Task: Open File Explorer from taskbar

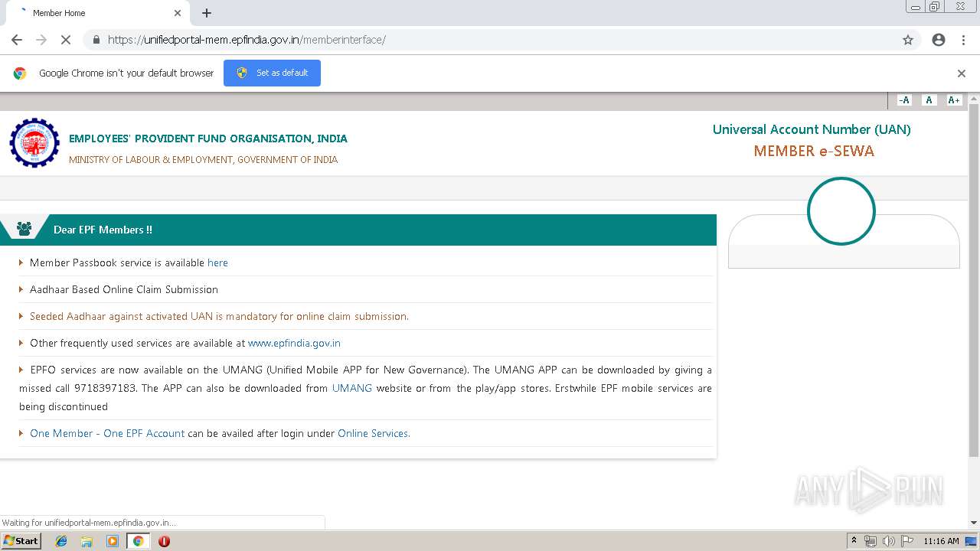Action: point(87,541)
